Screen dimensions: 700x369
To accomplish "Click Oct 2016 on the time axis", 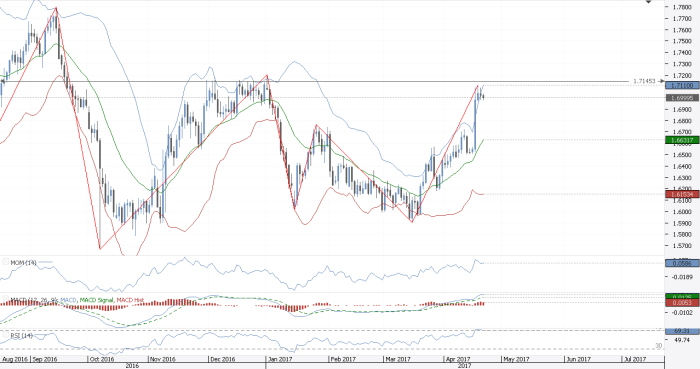I will click(x=101, y=359).
